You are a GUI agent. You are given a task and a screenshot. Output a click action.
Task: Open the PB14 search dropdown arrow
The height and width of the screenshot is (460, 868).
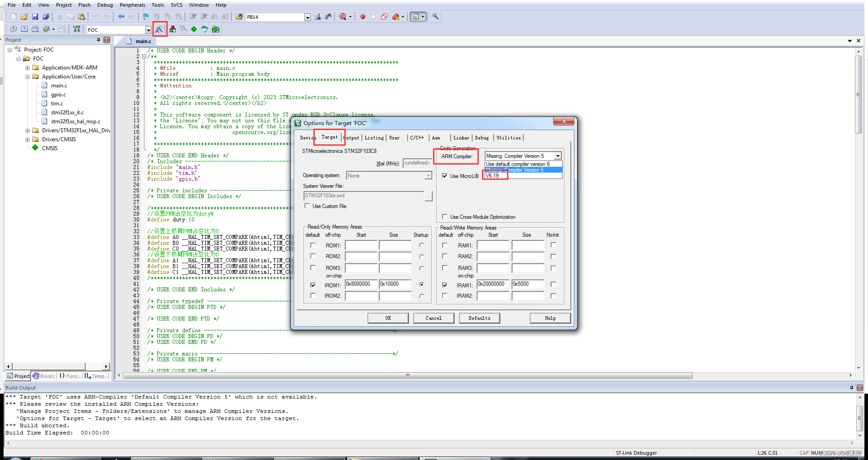coord(308,17)
